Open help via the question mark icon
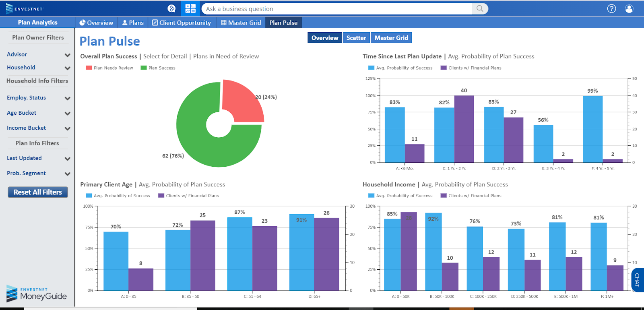644x310 pixels. click(x=611, y=8)
